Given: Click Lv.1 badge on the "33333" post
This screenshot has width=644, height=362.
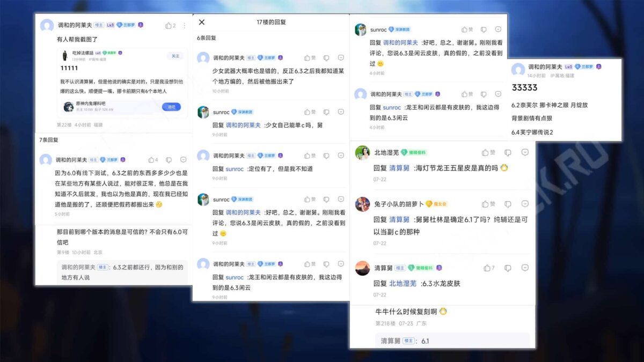Looking at the screenshot, I should (568, 67).
